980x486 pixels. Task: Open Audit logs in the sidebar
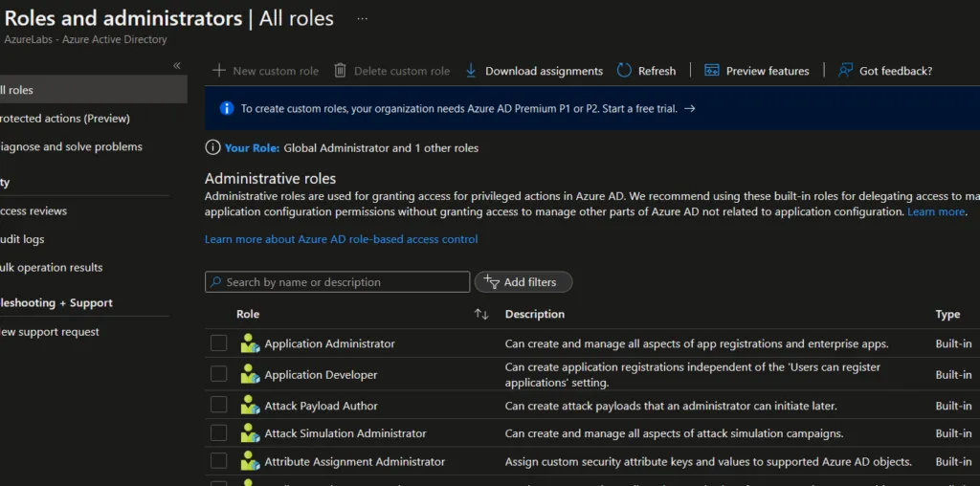coord(22,239)
